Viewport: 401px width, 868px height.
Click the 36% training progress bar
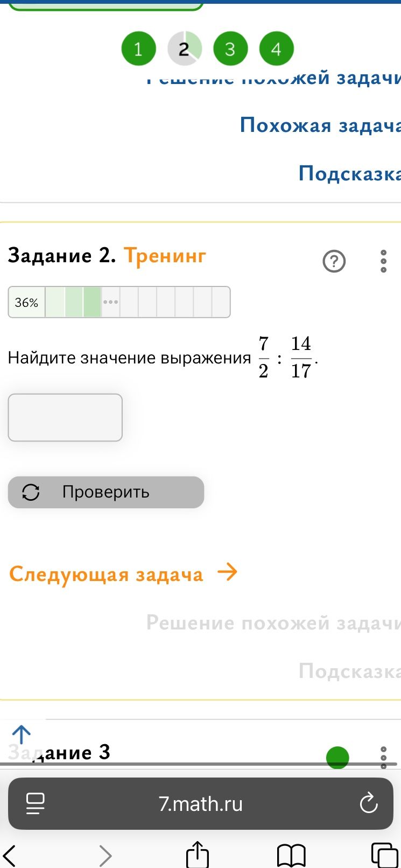pyautogui.click(x=119, y=302)
